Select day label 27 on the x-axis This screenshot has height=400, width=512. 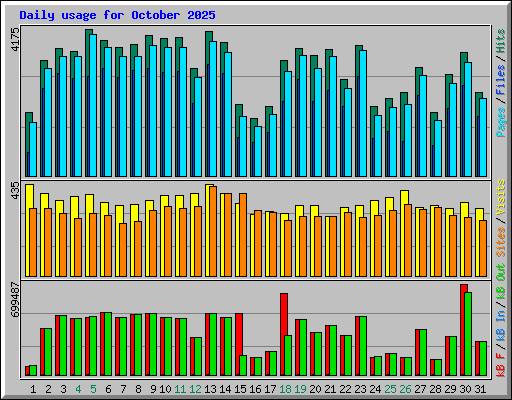point(420,389)
